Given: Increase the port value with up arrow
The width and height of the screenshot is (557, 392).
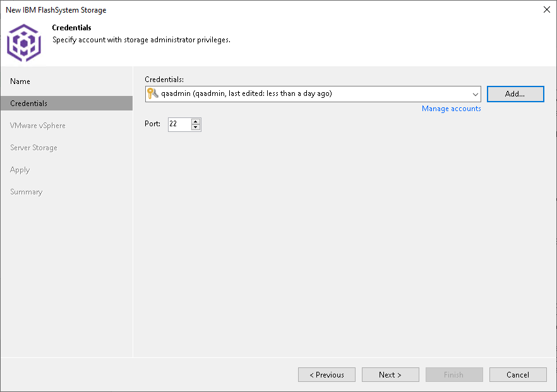Looking at the screenshot, I should click(x=196, y=121).
